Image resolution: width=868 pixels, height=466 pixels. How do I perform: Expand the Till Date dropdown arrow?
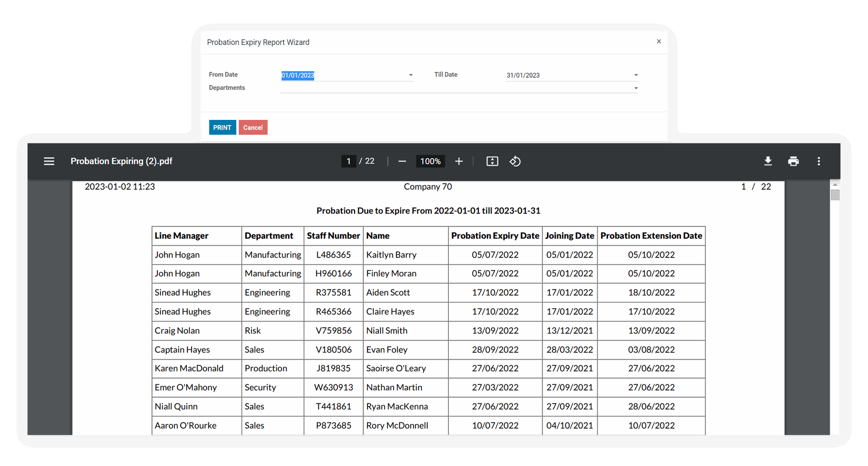pos(636,75)
